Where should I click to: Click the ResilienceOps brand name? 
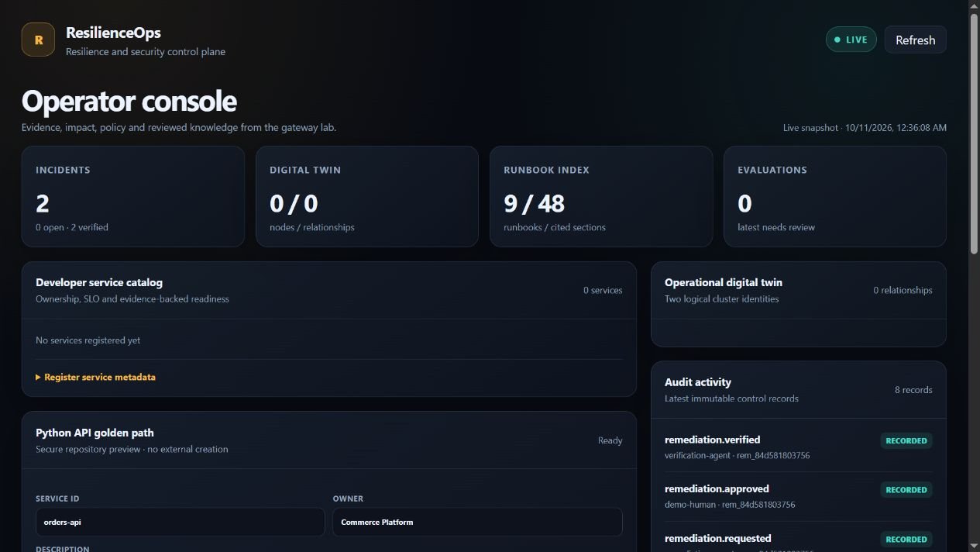[x=113, y=33]
